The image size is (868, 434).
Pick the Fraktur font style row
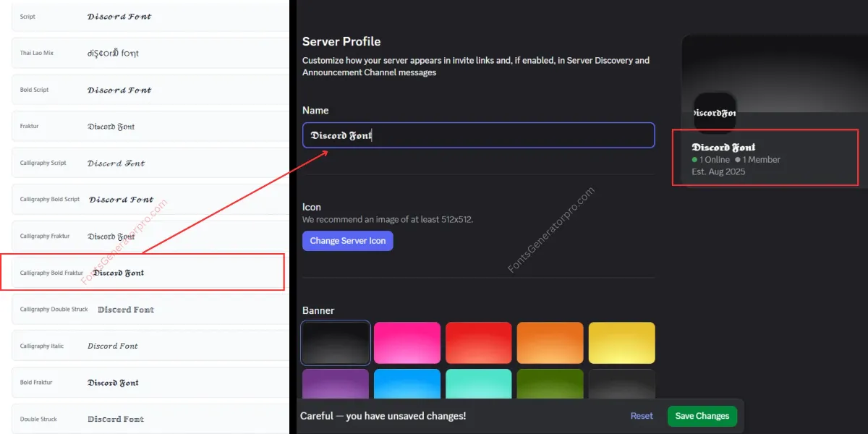148,127
